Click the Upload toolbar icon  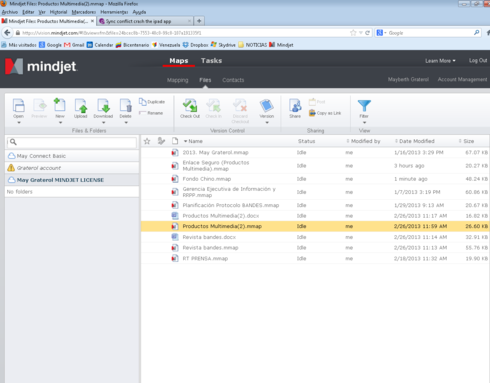[x=81, y=105]
